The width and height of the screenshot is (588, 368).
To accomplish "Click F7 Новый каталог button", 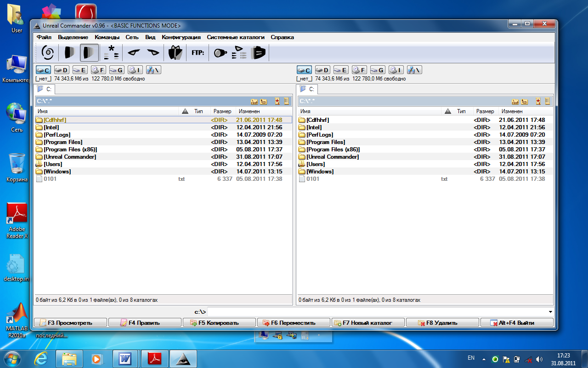I will (368, 322).
